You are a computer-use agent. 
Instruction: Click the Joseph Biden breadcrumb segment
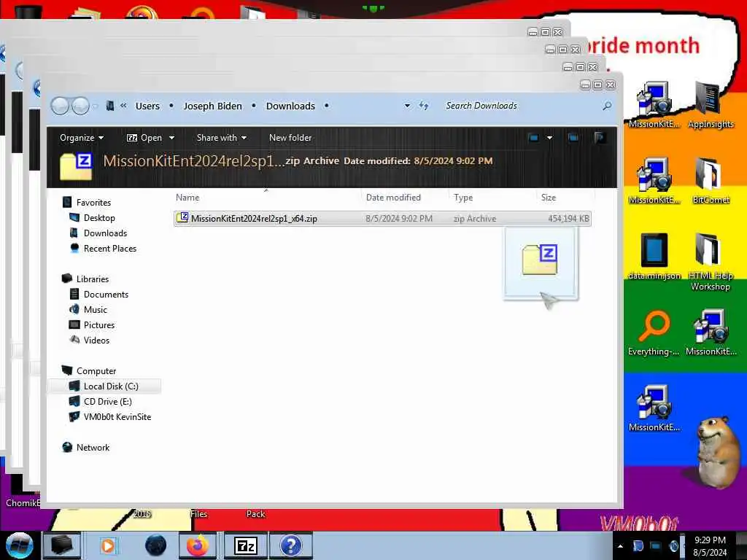(x=212, y=106)
